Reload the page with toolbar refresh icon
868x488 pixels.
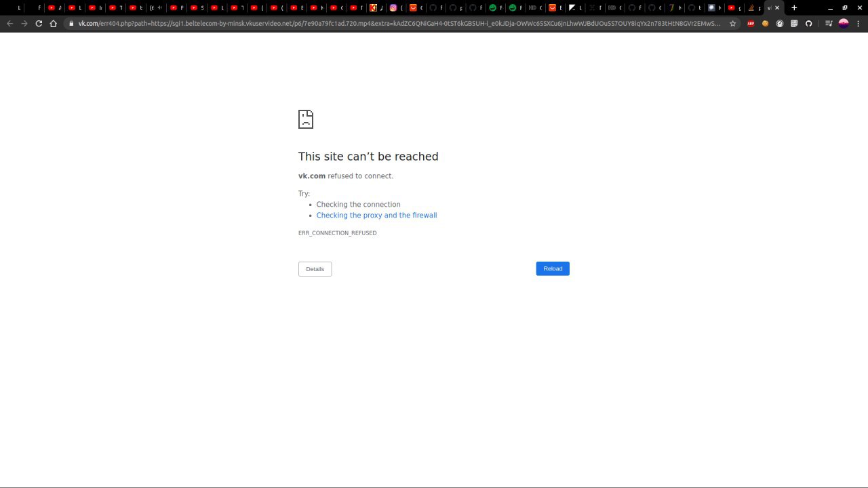pos(39,23)
